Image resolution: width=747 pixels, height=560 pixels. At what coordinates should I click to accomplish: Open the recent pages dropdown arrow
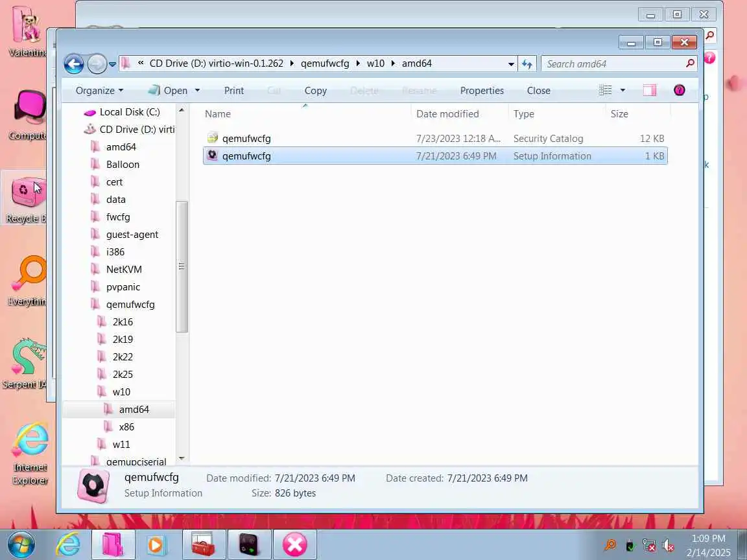(112, 64)
